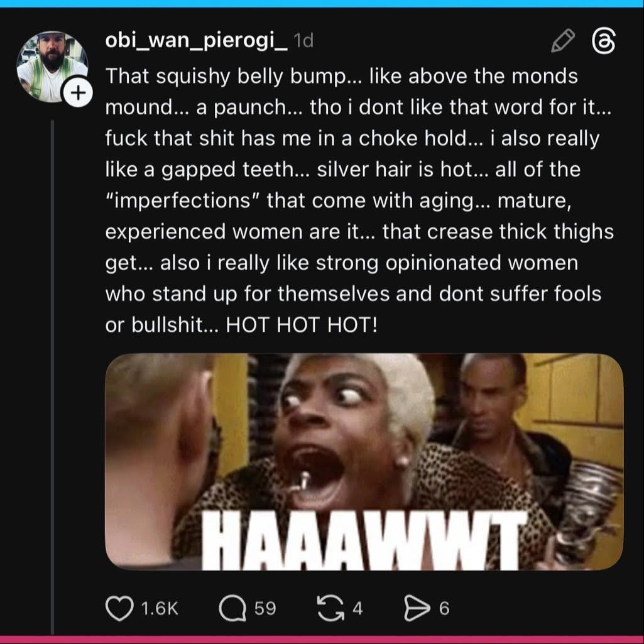Like the post with heart icon
Screen dimensions: 644x644
[x=119, y=608]
